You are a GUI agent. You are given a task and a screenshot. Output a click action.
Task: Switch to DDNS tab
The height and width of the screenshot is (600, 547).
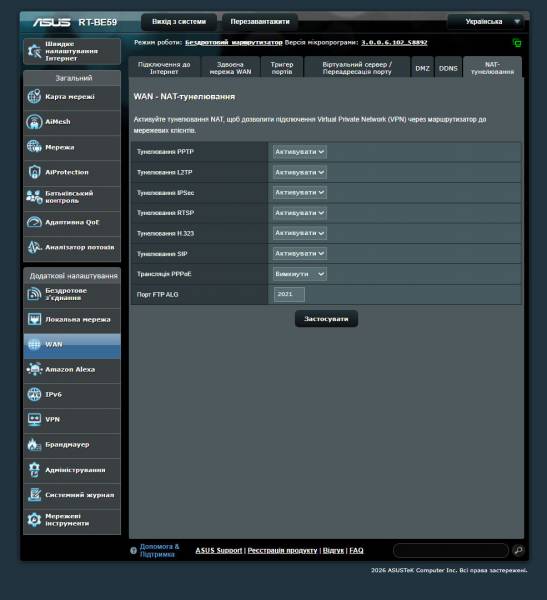click(448, 68)
